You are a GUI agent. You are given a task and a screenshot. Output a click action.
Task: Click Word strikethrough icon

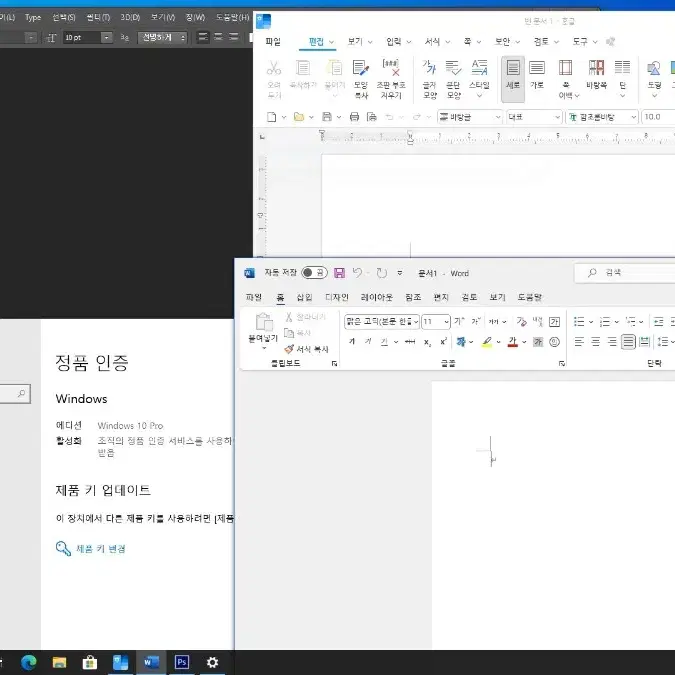click(410, 342)
